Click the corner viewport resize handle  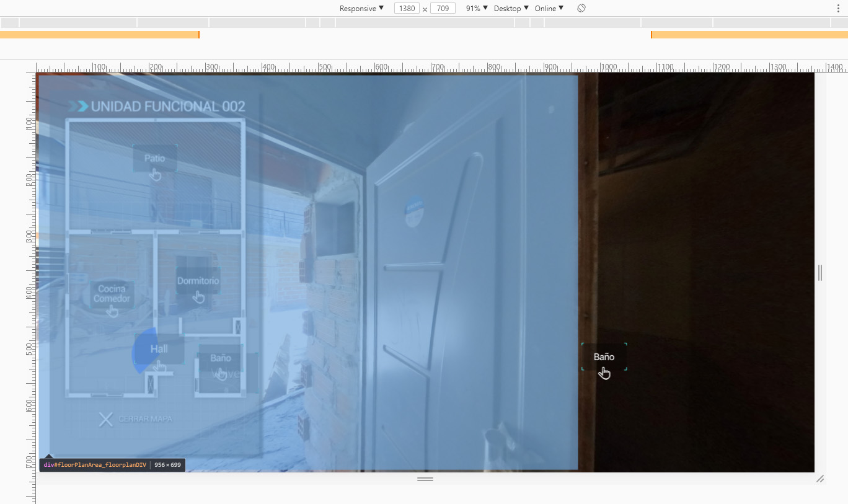point(820,479)
